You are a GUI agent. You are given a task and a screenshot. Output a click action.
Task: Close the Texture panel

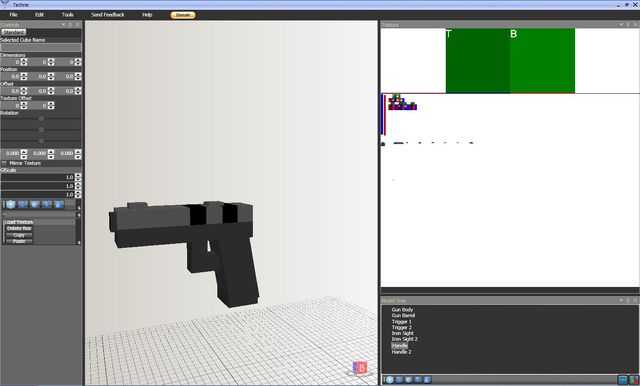(x=635, y=25)
